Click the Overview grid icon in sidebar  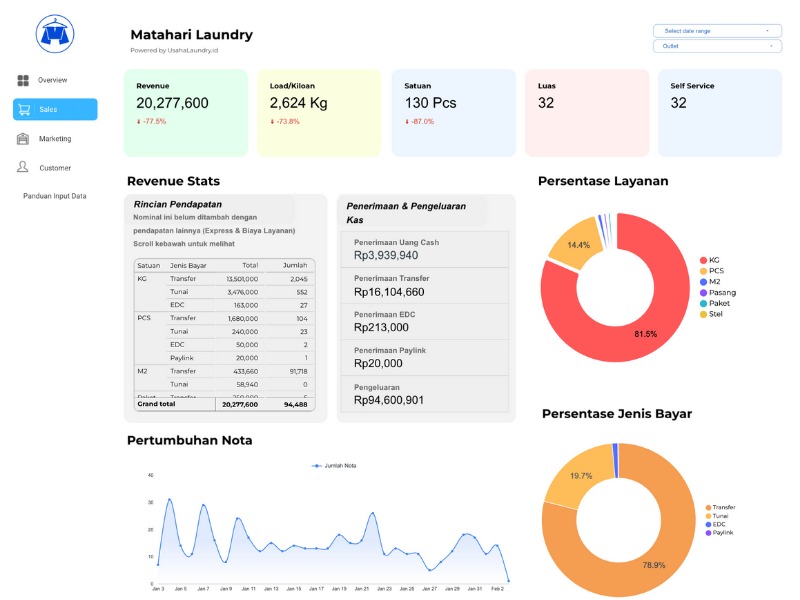pos(23,80)
